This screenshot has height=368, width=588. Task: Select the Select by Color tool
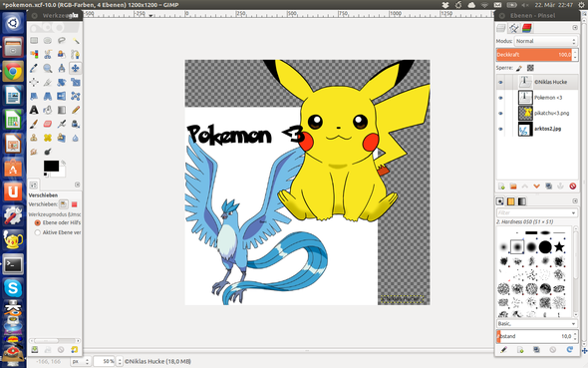pyautogui.click(x=34, y=55)
